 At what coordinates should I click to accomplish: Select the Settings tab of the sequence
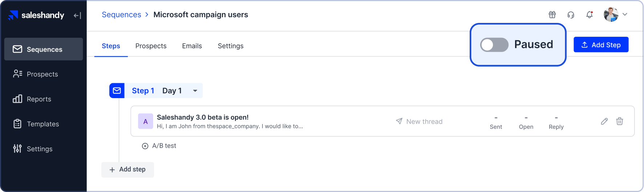(x=230, y=46)
